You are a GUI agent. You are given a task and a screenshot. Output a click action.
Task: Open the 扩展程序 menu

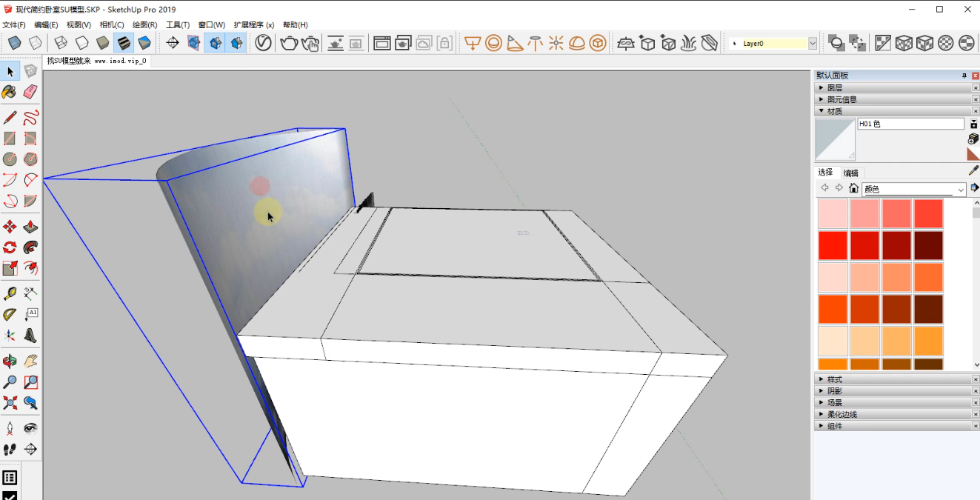click(x=254, y=24)
